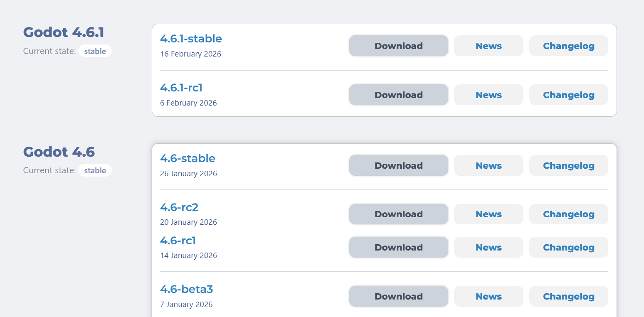View Changelog for 4.6.1-stable

568,46
